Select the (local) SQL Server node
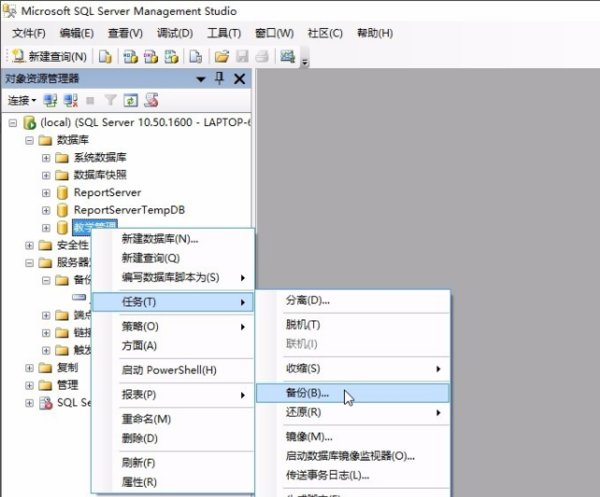600x497 pixels. pyautogui.click(x=145, y=122)
